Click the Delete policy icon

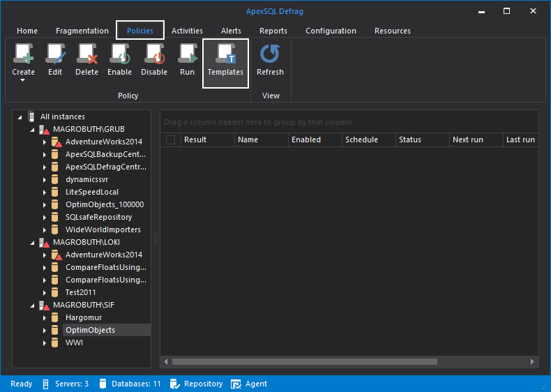click(x=87, y=54)
